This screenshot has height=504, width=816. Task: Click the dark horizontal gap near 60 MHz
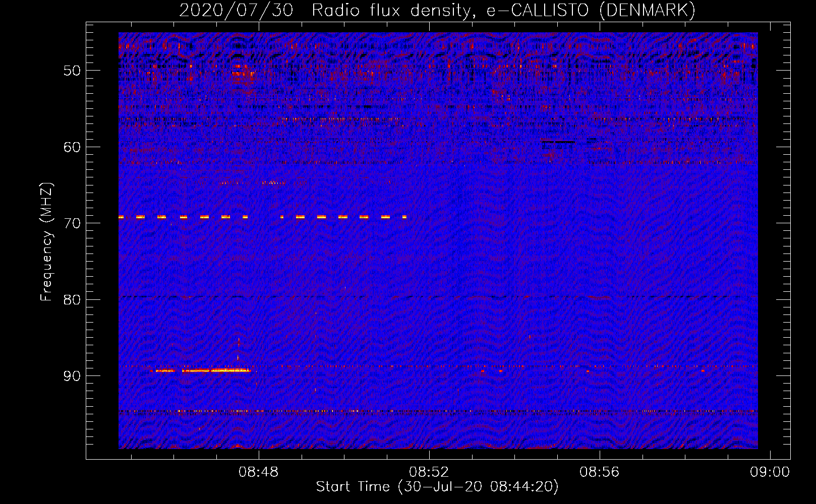(x=558, y=142)
